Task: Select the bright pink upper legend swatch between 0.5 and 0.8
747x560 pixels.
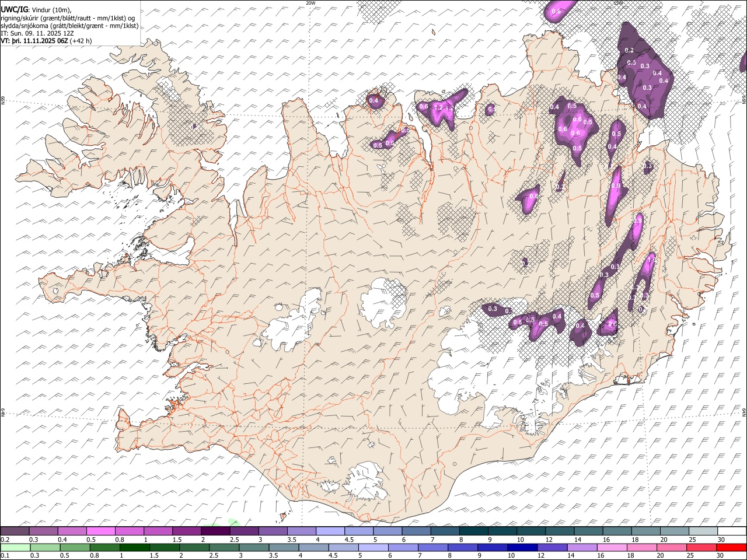Action: [x=101, y=531]
